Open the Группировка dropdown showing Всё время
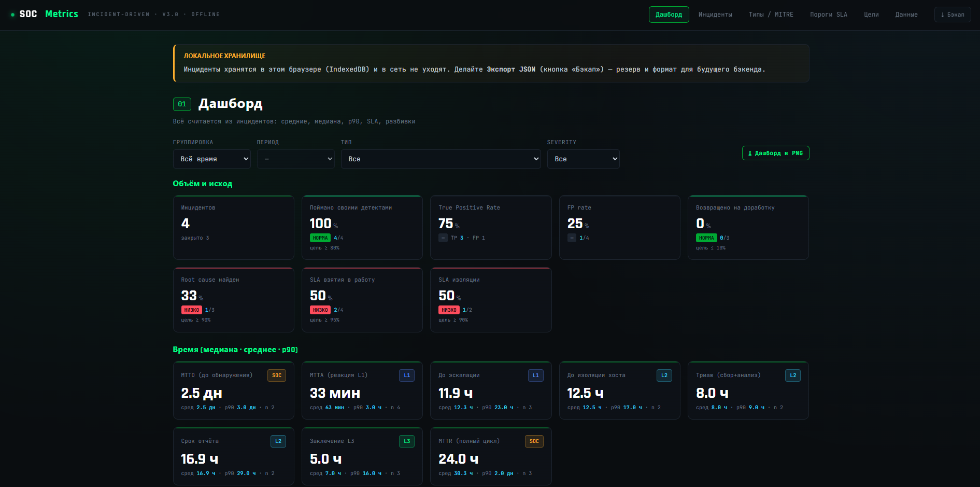 pyautogui.click(x=211, y=159)
